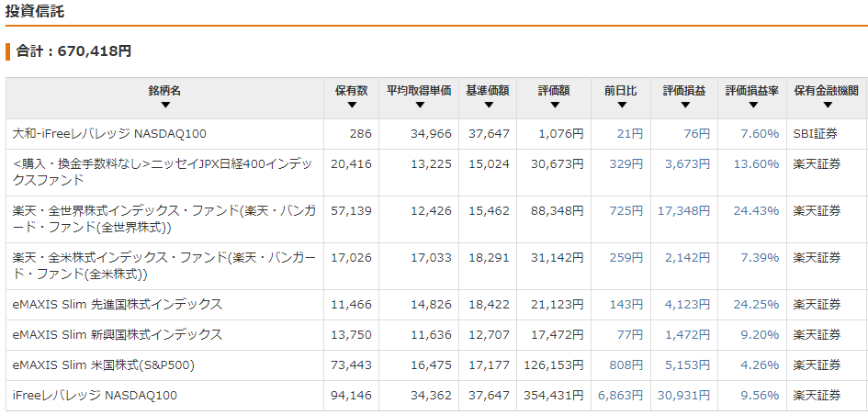Sort by 保有金融機関 column arrow
868x415 pixels.
tap(827, 106)
